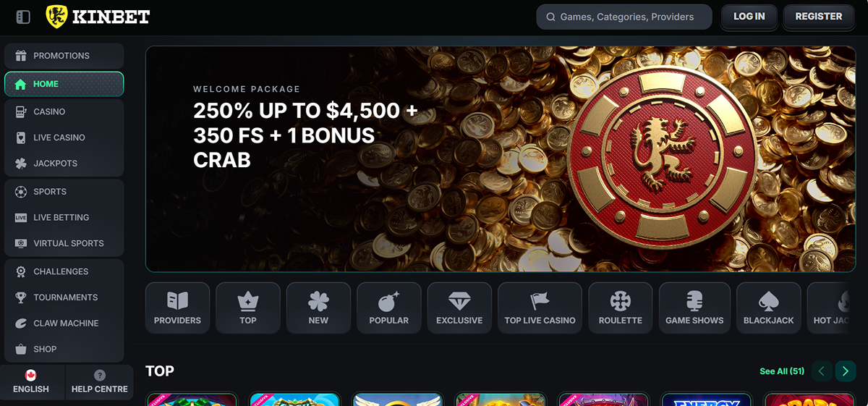Open the Exclusive diamond category tile
Viewport: 868px width, 406px height.
click(x=459, y=308)
